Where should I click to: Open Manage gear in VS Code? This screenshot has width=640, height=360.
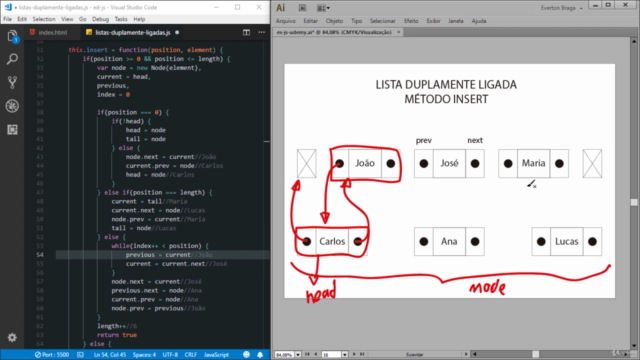click(x=12, y=338)
